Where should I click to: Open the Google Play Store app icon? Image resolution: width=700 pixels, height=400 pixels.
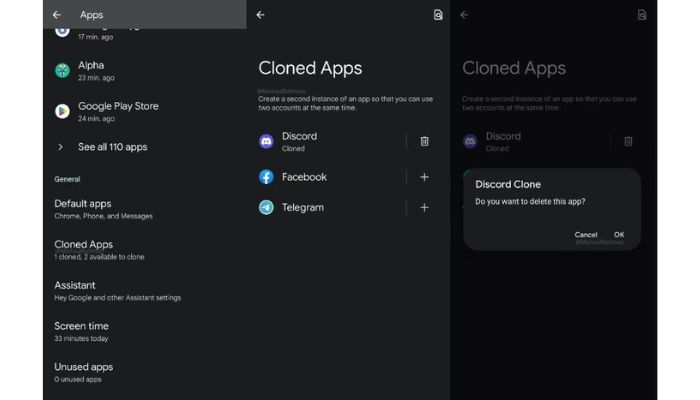(x=62, y=111)
